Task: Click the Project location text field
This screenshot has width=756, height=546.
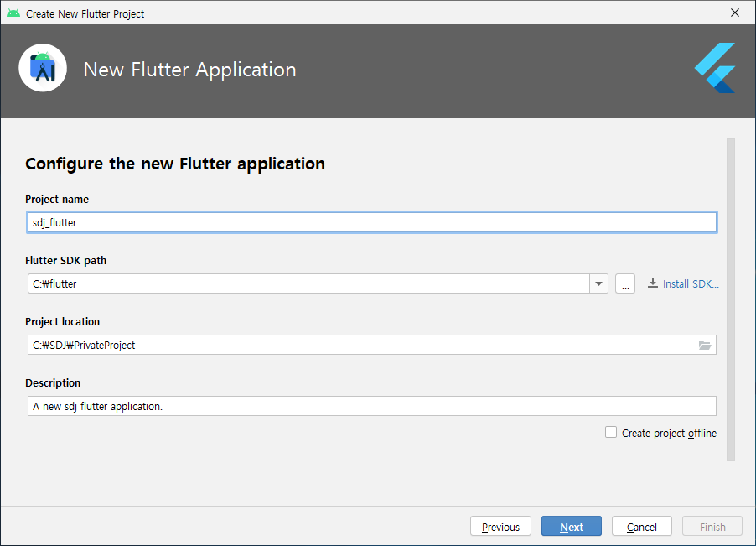Action: (372, 345)
